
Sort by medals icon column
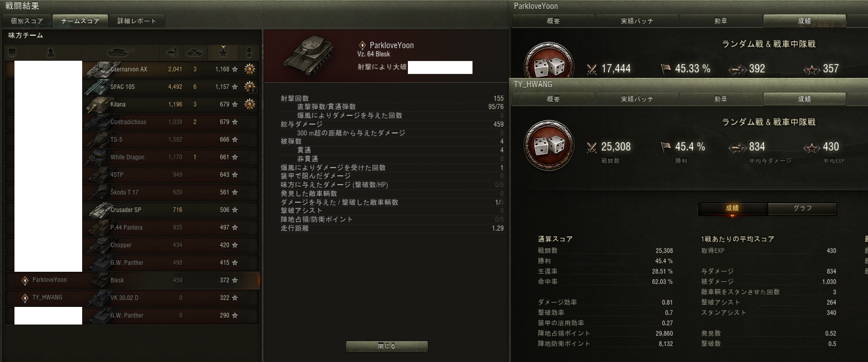pyautogui.click(x=249, y=53)
